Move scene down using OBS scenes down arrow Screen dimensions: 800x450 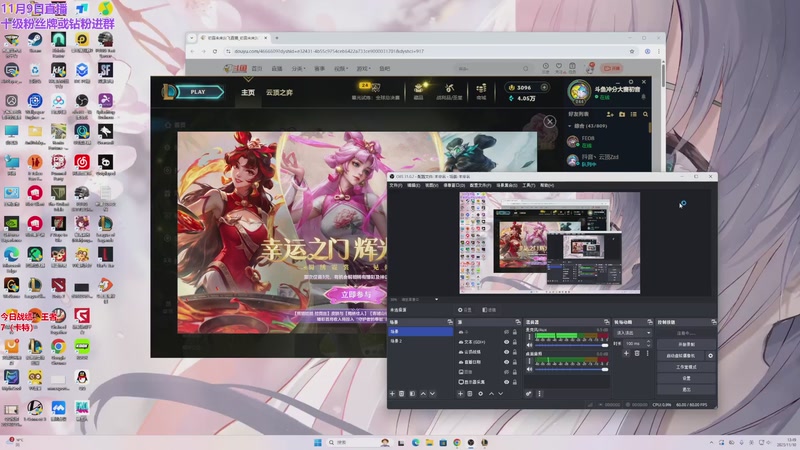pos(432,394)
